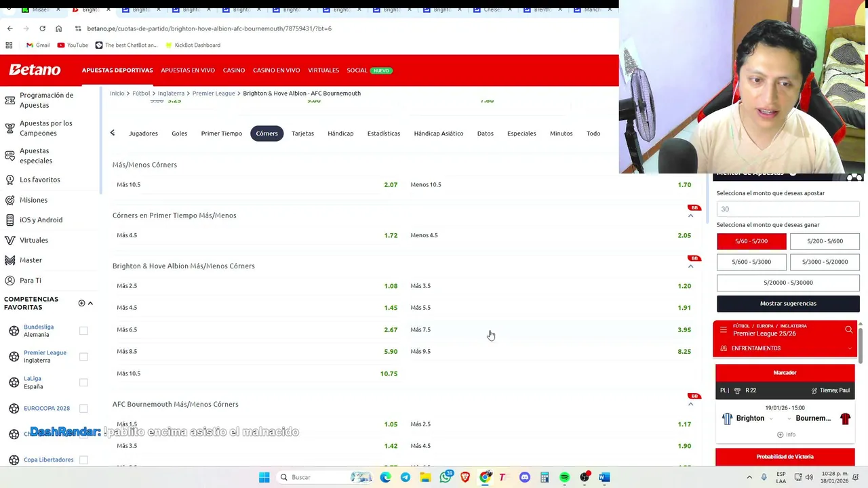Open Los favoritos in sidebar
Viewport: 868px width, 488px height.
coord(40,180)
